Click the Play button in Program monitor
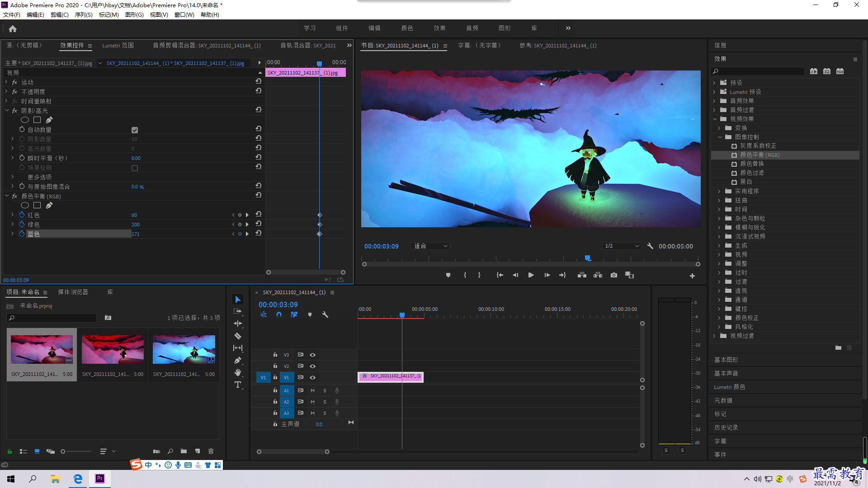The height and width of the screenshot is (488, 868). point(531,275)
